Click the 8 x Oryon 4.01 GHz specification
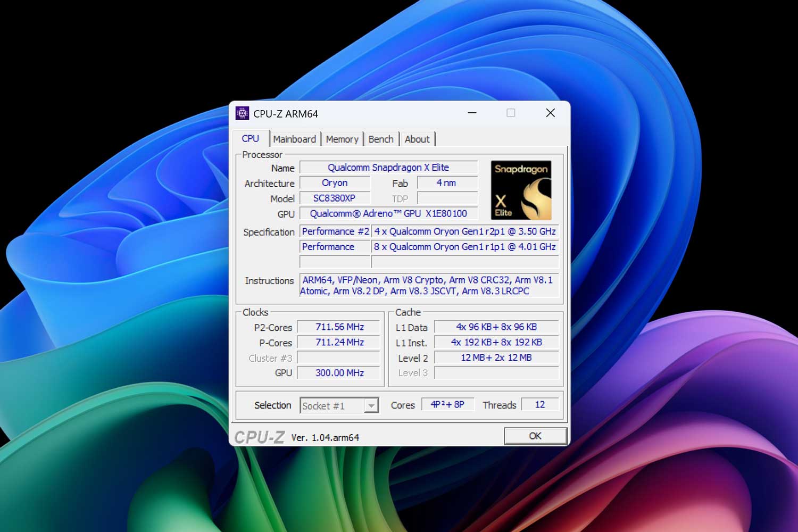The width and height of the screenshot is (798, 532). pyautogui.click(x=465, y=247)
